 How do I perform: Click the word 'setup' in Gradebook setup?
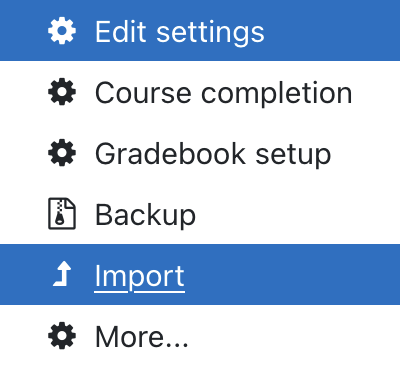coord(293,155)
